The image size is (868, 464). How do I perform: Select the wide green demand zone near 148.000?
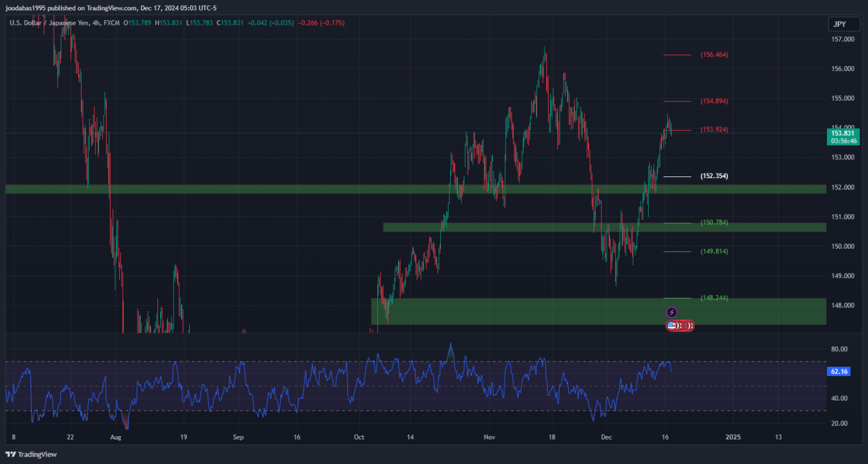click(x=598, y=311)
